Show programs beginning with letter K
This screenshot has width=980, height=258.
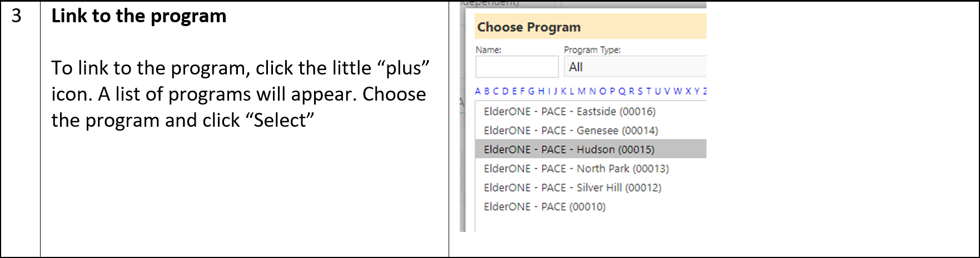564,91
